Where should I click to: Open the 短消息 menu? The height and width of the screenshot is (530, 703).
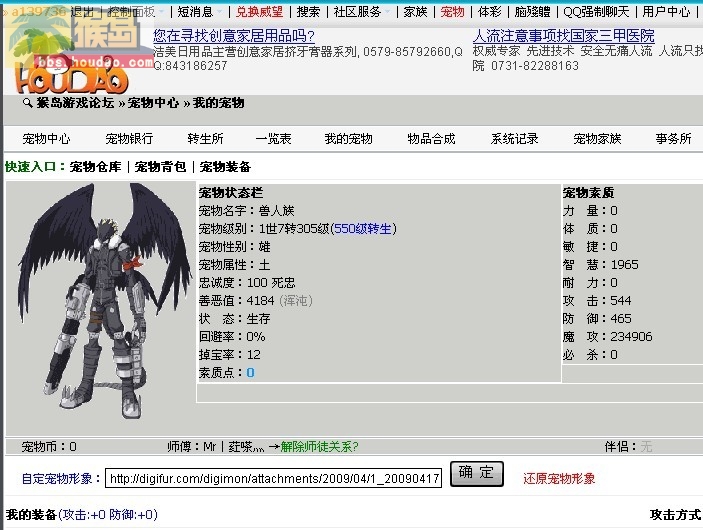pos(195,12)
